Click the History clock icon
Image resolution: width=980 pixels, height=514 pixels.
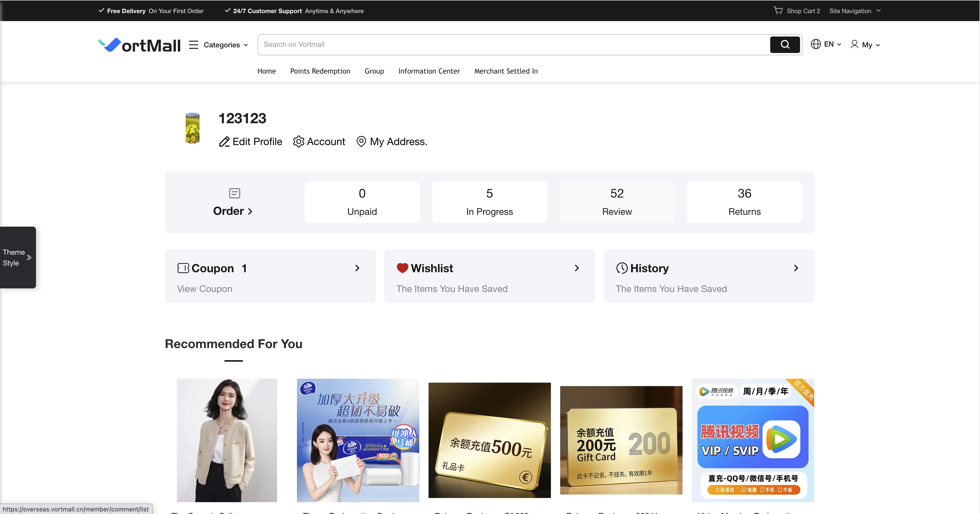(622, 268)
